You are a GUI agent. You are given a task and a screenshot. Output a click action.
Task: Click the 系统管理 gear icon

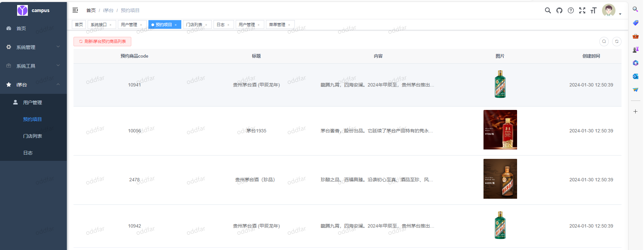(9, 47)
